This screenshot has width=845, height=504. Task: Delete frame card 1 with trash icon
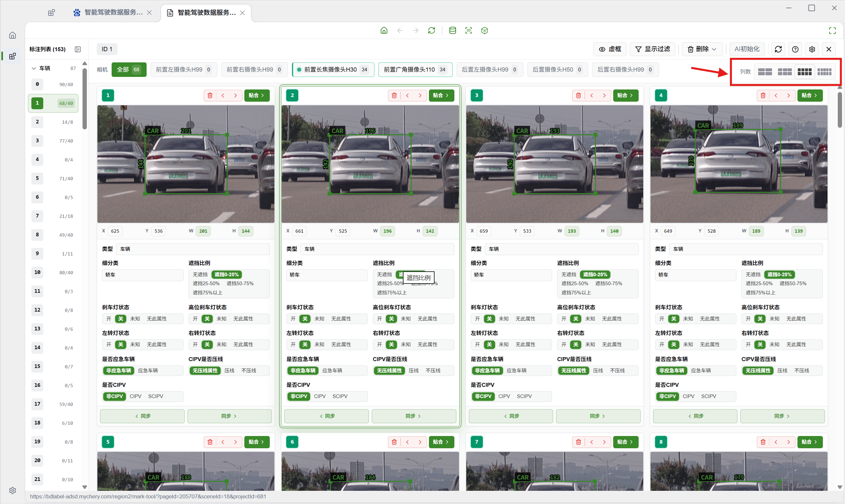pos(210,95)
